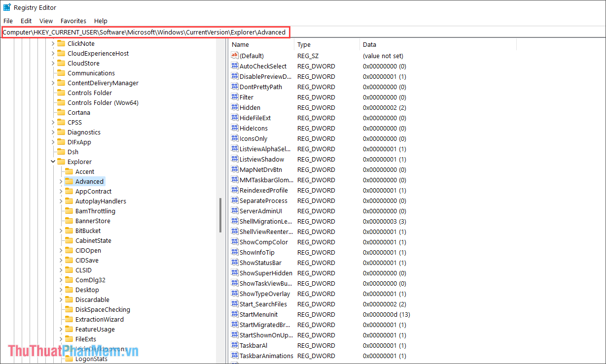The width and height of the screenshot is (606, 364).
Task: Open the Edit menu
Action: tap(26, 21)
